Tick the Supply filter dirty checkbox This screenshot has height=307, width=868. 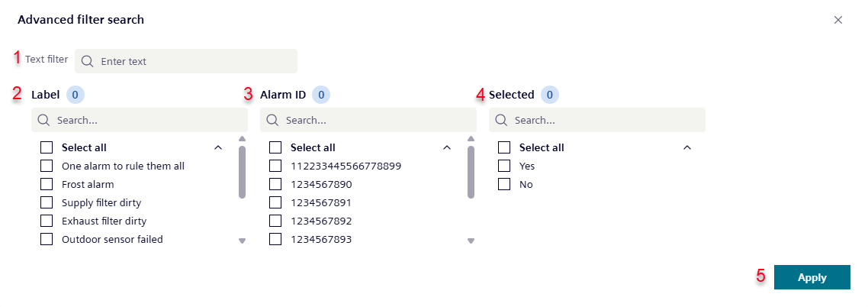pos(47,202)
